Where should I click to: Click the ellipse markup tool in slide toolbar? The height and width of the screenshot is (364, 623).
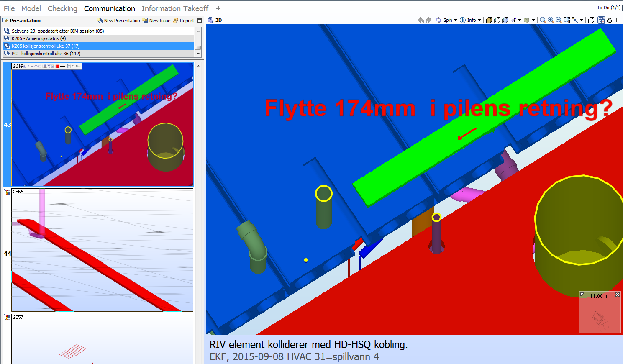click(36, 66)
